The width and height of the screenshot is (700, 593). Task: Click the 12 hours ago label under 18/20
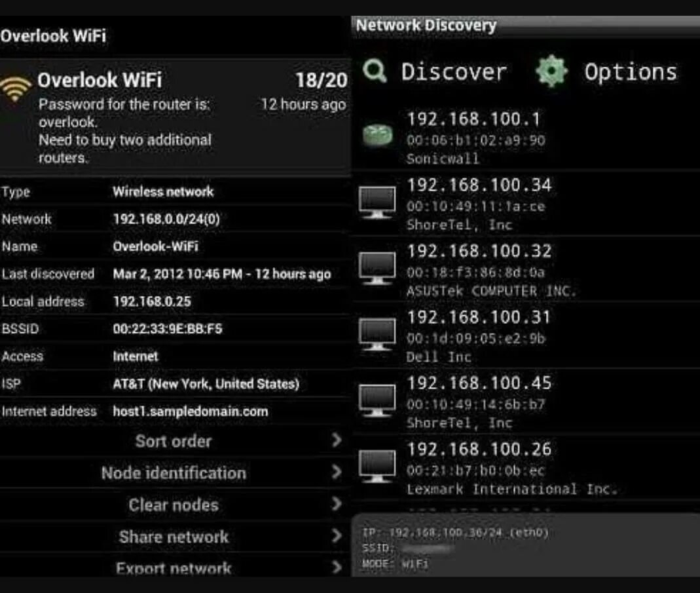click(x=304, y=105)
